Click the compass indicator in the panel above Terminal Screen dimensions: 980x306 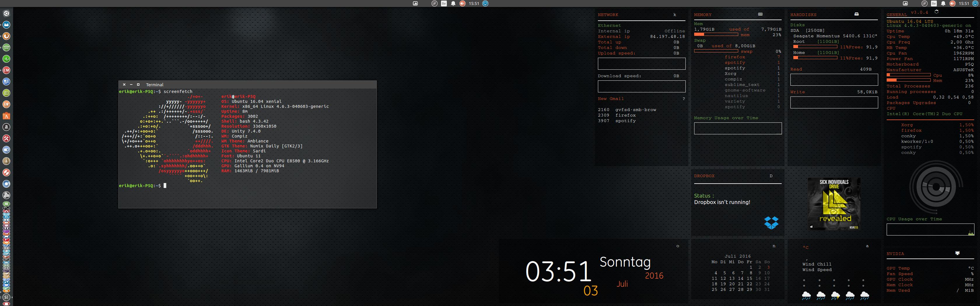(435, 3)
